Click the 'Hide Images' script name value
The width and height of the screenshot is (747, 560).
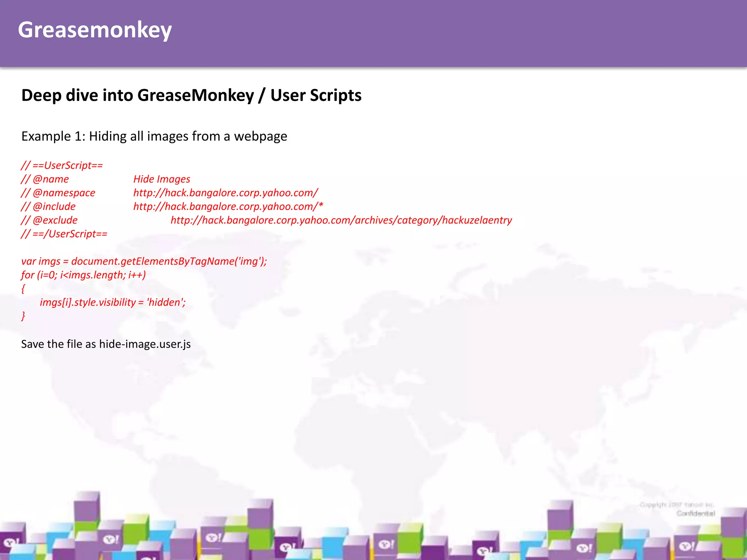[x=162, y=179]
